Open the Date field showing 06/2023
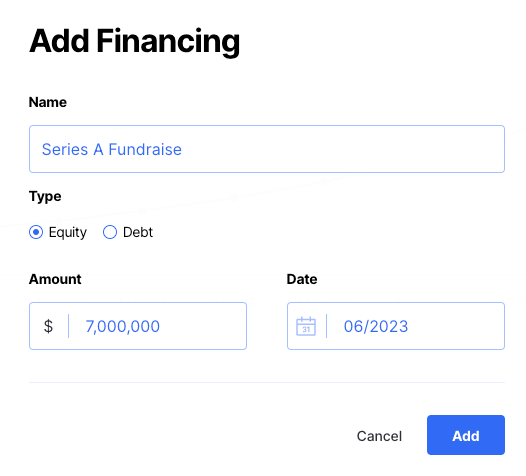 coord(396,326)
